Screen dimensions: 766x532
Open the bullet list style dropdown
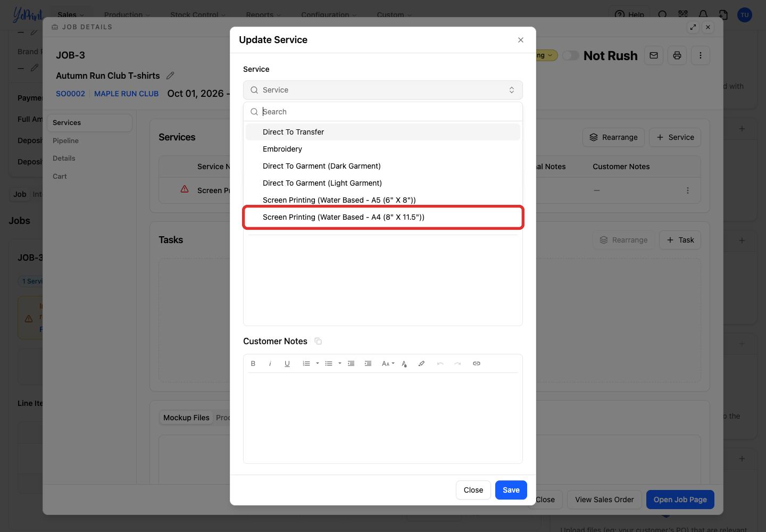340,364
